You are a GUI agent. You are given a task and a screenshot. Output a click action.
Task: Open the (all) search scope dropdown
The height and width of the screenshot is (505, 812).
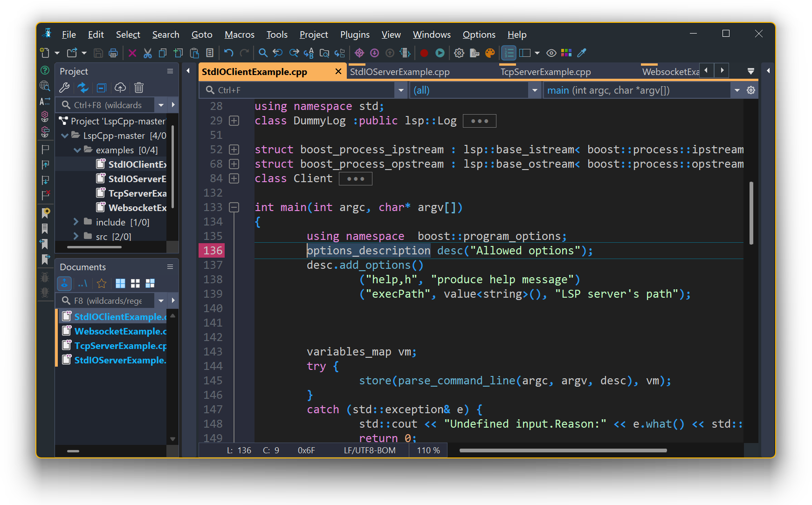534,90
